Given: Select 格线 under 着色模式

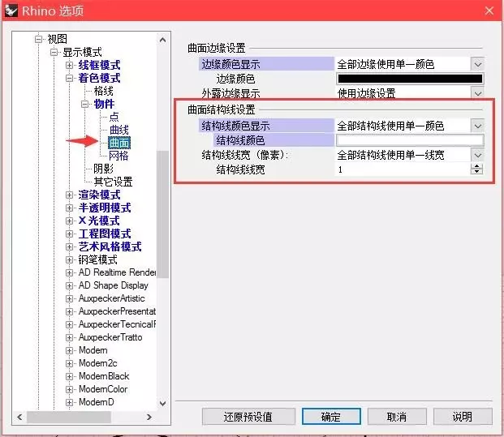Looking at the screenshot, I should pos(104,91).
